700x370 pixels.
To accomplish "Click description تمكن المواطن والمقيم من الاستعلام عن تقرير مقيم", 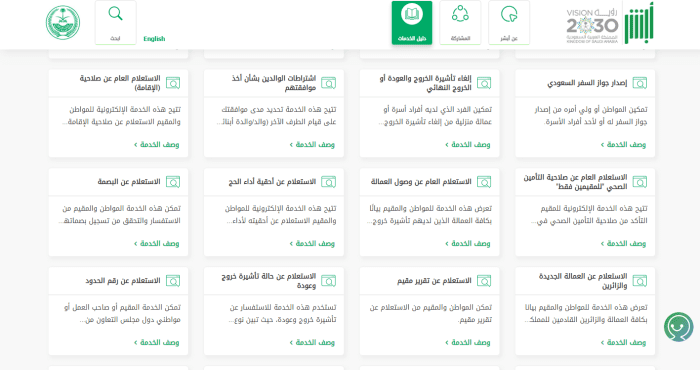I will 431,314.
